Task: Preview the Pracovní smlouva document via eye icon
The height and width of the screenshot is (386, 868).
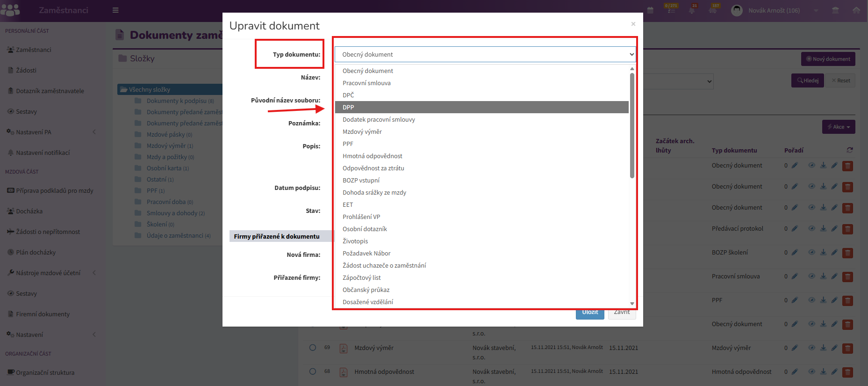Action: [812, 277]
